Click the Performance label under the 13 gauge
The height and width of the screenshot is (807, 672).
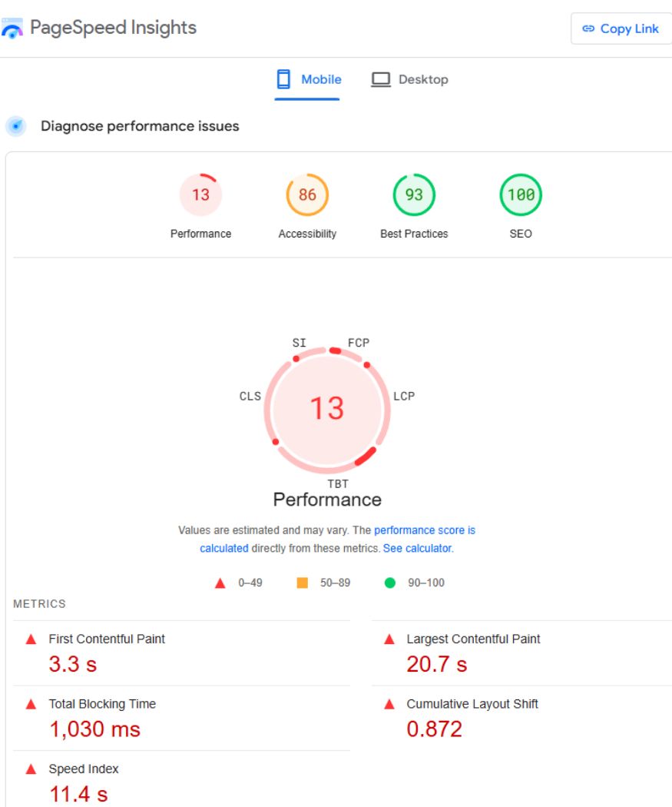pyautogui.click(x=200, y=234)
